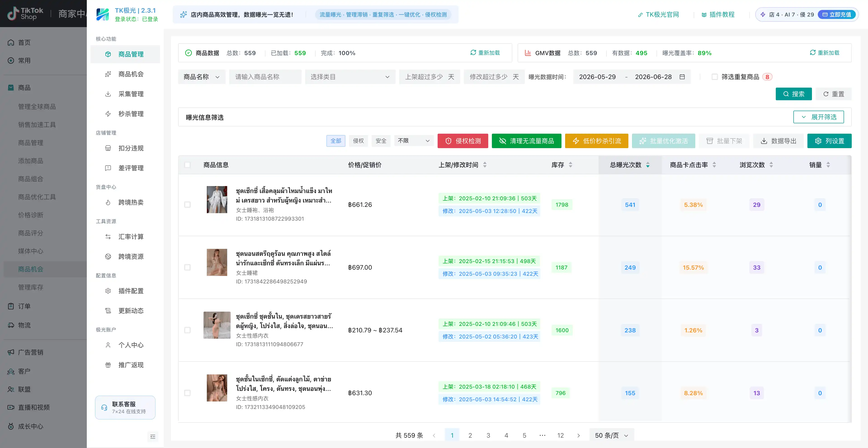The image size is (868, 448).
Task: Open TK极光官网 link
Action: (x=658, y=14)
